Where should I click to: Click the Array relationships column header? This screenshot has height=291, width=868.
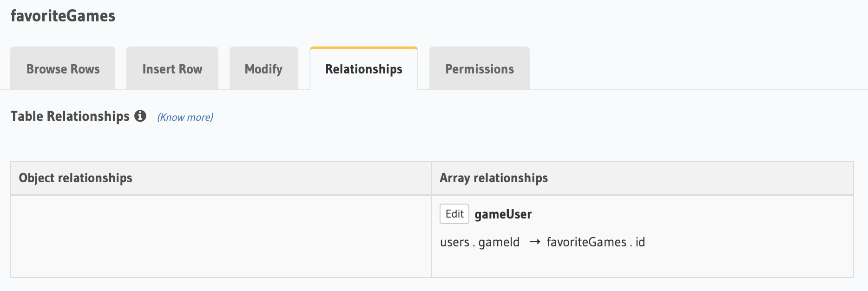(494, 178)
